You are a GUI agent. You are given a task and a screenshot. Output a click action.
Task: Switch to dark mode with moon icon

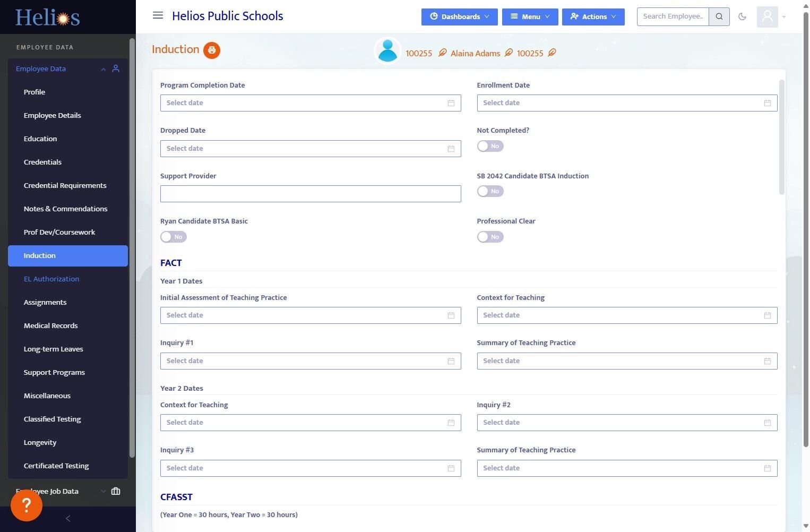pos(742,16)
